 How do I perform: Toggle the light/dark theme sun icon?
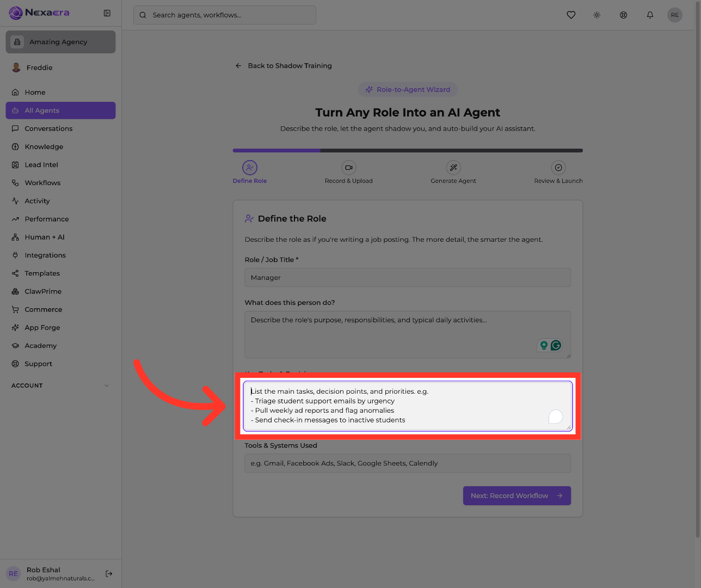pyautogui.click(x=597, y=15)
